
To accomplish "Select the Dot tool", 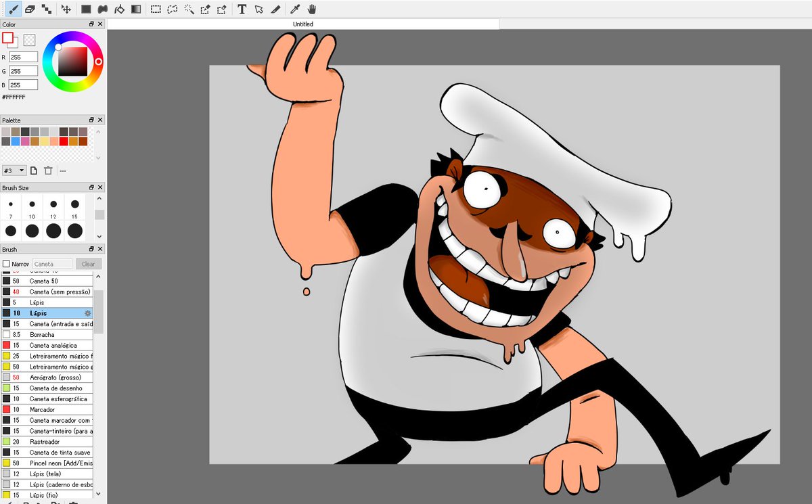I will click(x=45, y=9).
